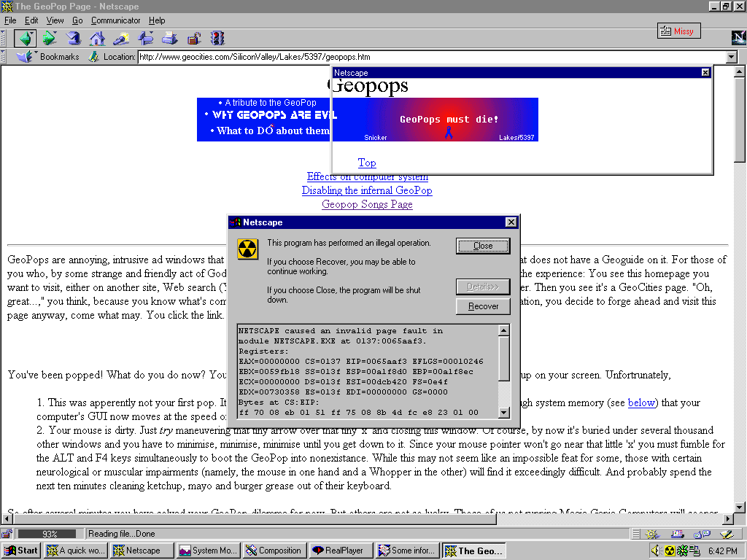Click the green flower tray icon

682,551
